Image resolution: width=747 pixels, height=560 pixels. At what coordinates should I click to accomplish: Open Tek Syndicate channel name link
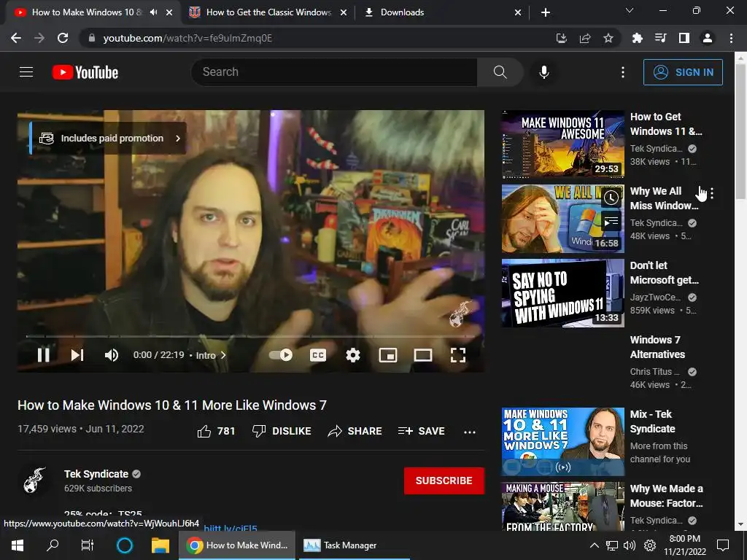(x=96, y=474)
